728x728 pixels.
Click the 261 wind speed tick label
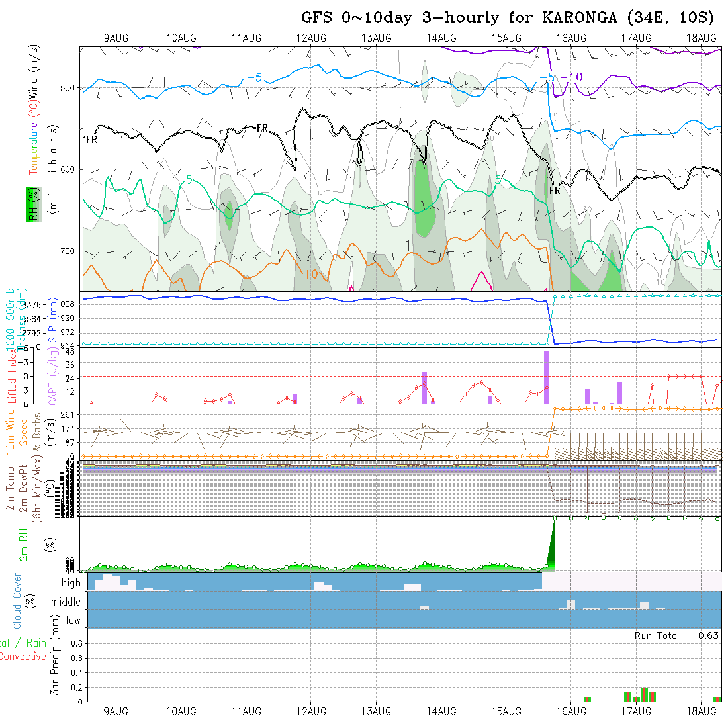(x=68, y=414)
